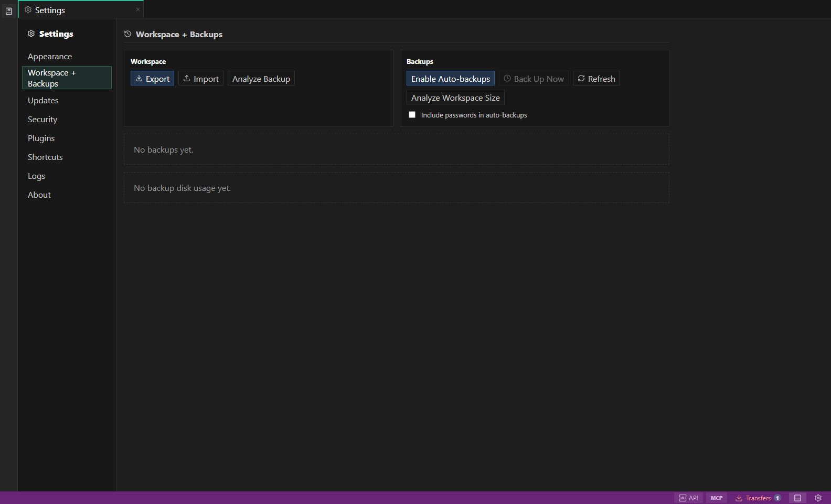Open the API status bar item
This screenshot has height=504, width=831.
coord(688,498)
